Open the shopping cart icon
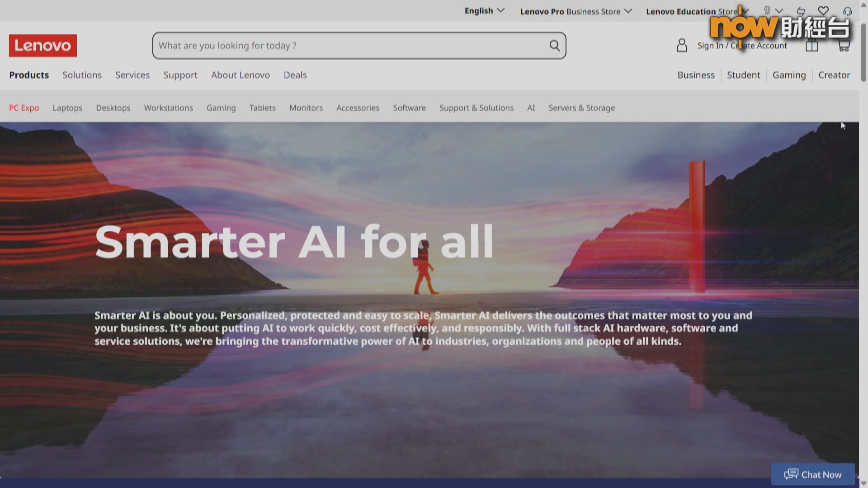The image size is (868, 488). pyautogui.click(x=844, y=45)
